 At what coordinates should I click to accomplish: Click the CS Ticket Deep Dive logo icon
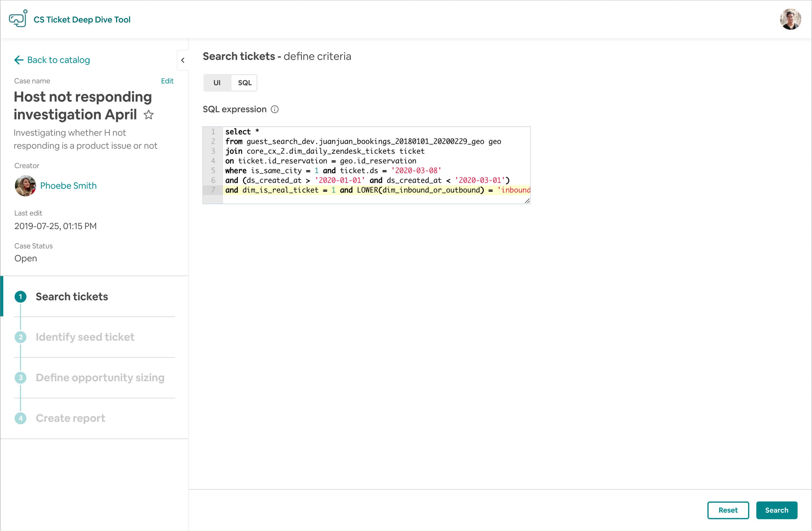click(x=18, y=19)
